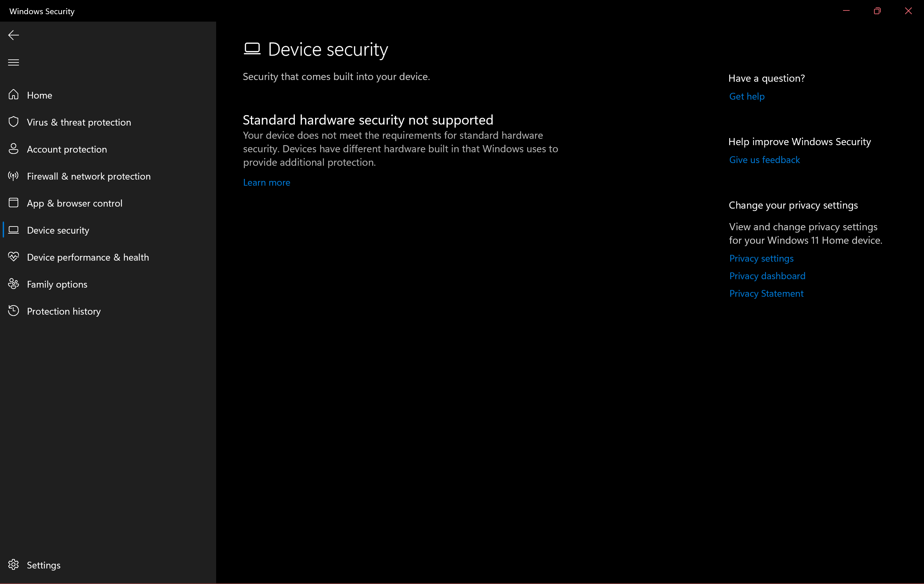This screenshot has height=584, width=924.
Task: Open Account protection via its person icon
Action: [14, 149]
